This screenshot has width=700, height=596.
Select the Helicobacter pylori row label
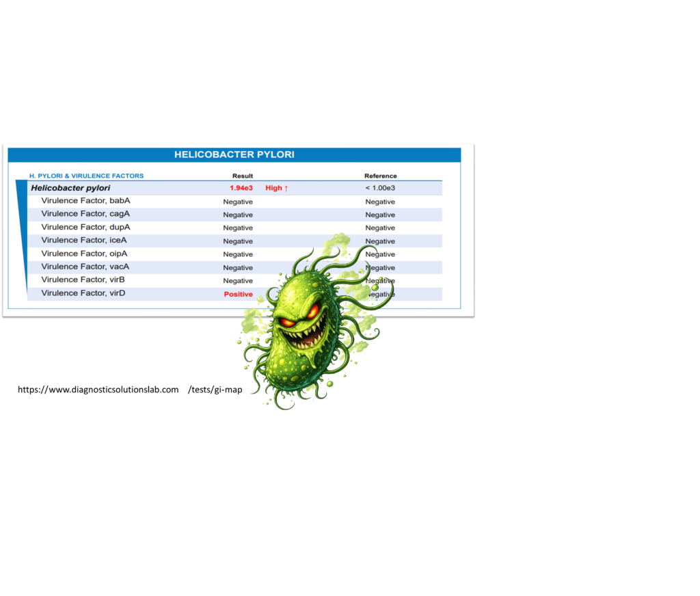tap(70, 188)
